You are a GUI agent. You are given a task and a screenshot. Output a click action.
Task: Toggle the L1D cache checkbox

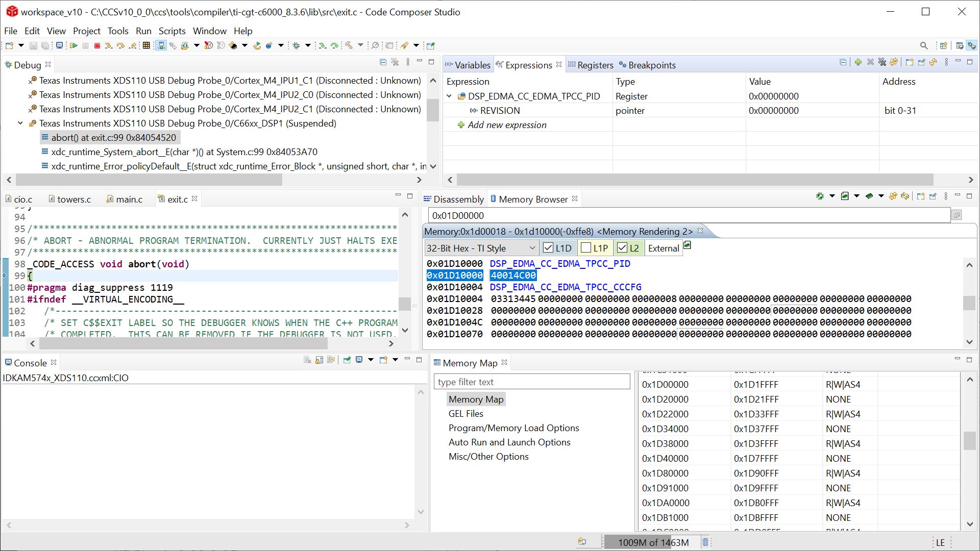pos(548,248)
